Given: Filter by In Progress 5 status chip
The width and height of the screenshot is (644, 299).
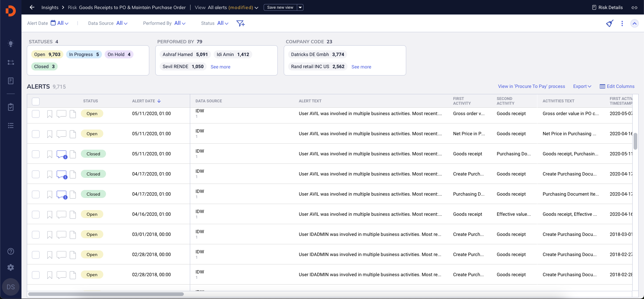Looking at the screenshot, I should tap(84, 54).
